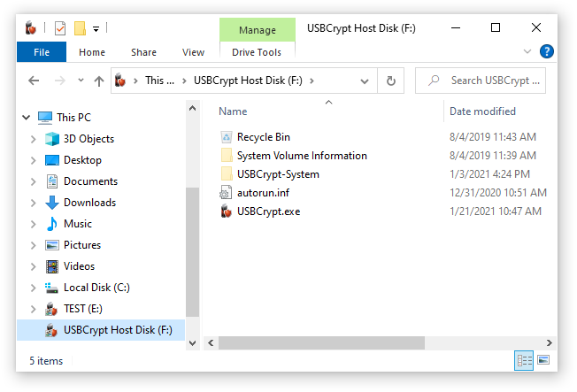577x392 pixels.
Task: Click the navigation pane vertical scrollbar
Action: (192, 252)
